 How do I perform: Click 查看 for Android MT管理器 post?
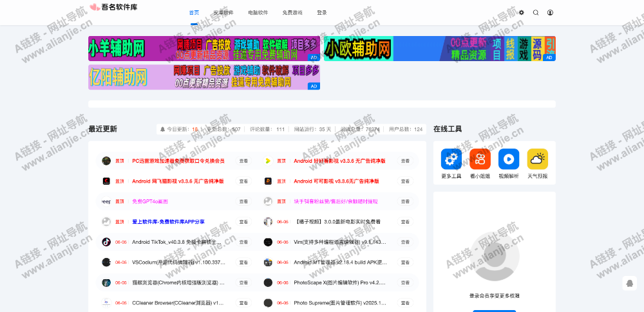(x=405, y=262)
